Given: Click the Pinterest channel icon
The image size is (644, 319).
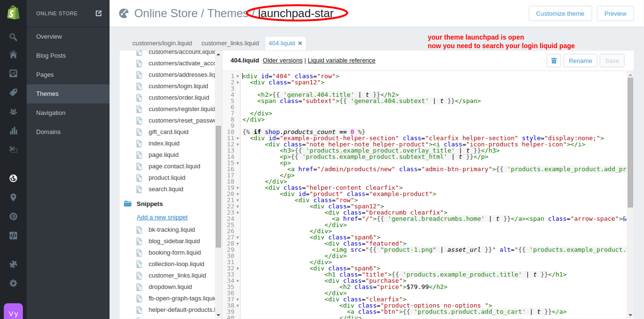Looking at the screenshot, I should (13, 216).
